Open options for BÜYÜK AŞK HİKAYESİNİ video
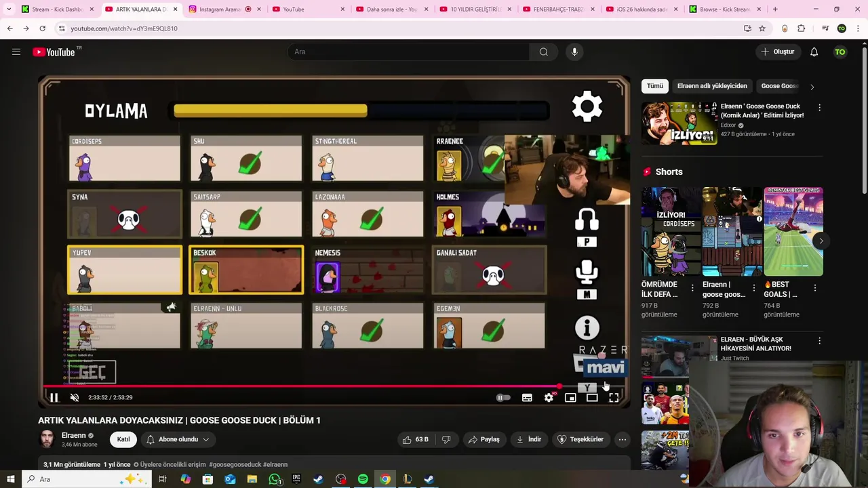 819,341
